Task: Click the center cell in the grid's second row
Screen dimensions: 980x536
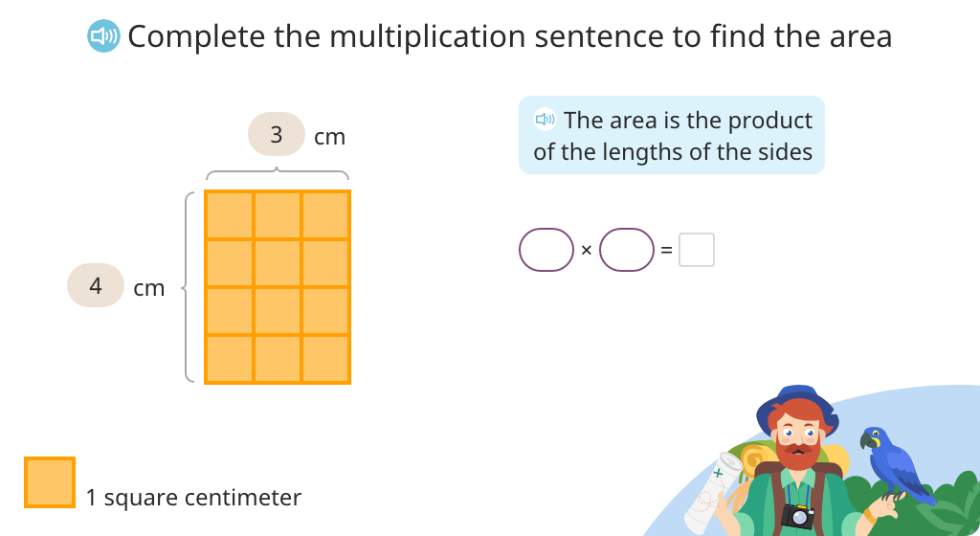Action: 278,263
